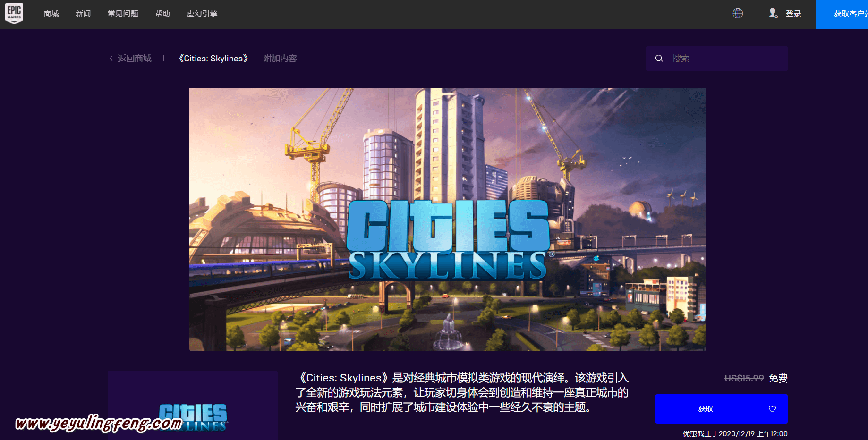Image resolution: width=868 pixels, height=440 pixels.
Task: Select the 《Cities: Skylines》 tab
Action: point(213,59)
